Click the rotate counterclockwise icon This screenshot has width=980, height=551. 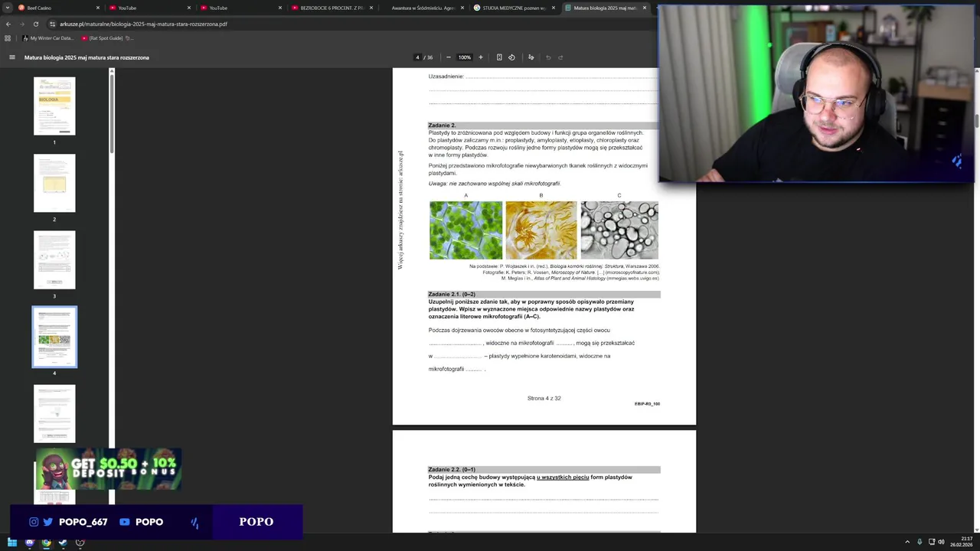pyautogui.click(x=511, y=57)
